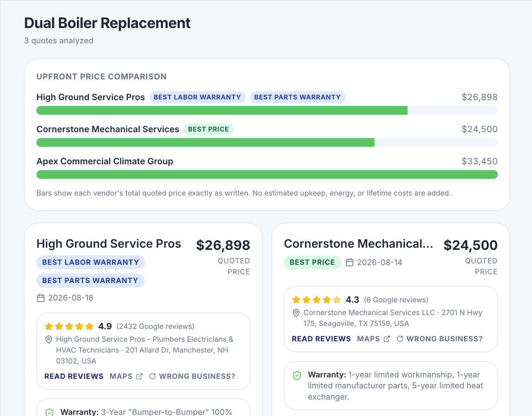The width and height of the screenshot is (532, 416).
Task: Click the High Ground Service Pros card title
Action: point(109,244)
